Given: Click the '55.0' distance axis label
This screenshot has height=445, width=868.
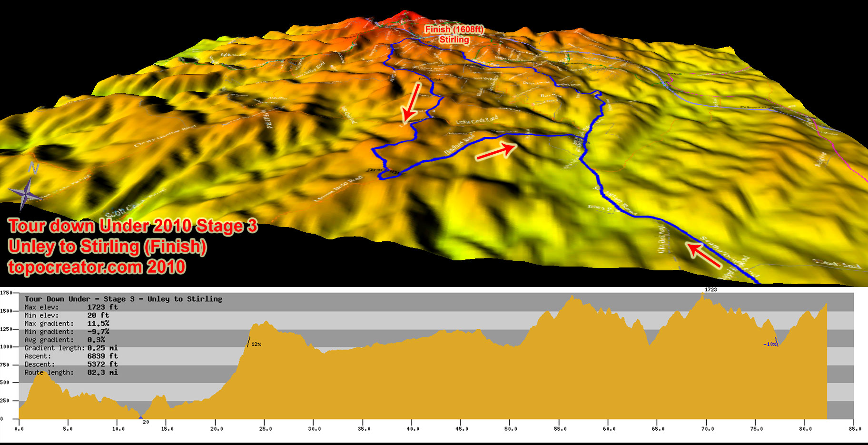Looking at the screenshot, I should pyautogui.click(x=560, y=429).
